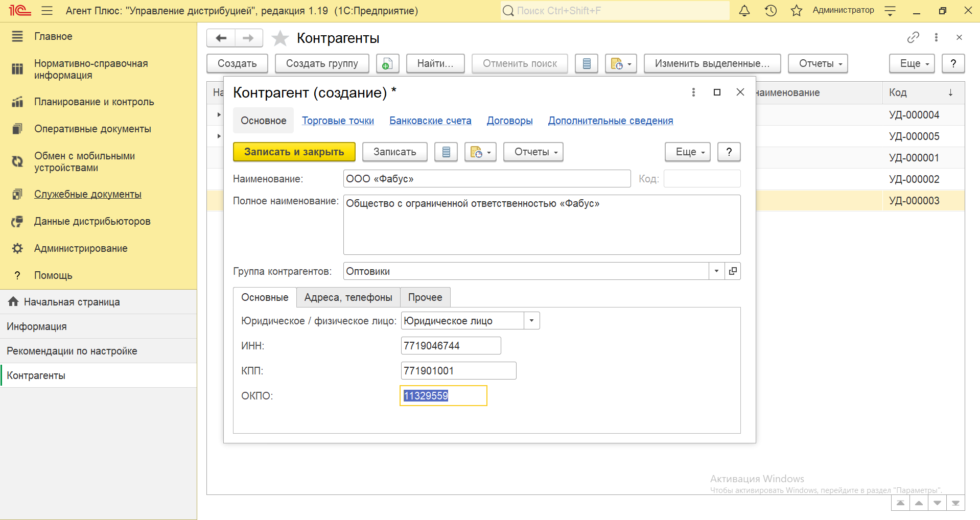Click the copy-create icon with green plus
The image size is (980, 520).
click(x=388, y=64)
